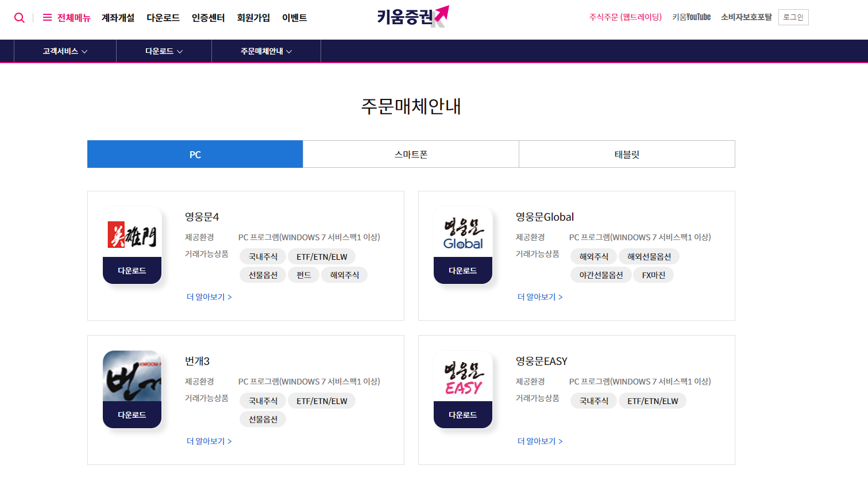Click 해외주식 tag under 영웅문Global
The height and width of the screenshot is (492, 868).
click(x=594, y=256)
